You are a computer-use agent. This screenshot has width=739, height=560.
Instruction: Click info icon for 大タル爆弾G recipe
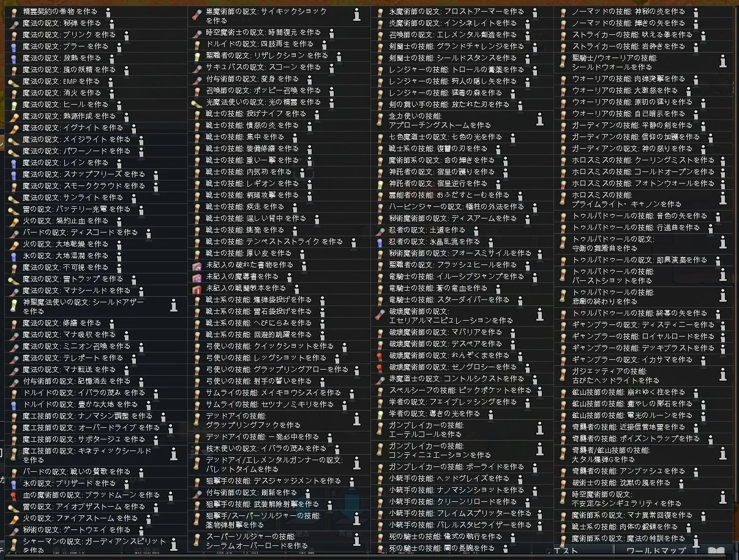coord(722,454)
